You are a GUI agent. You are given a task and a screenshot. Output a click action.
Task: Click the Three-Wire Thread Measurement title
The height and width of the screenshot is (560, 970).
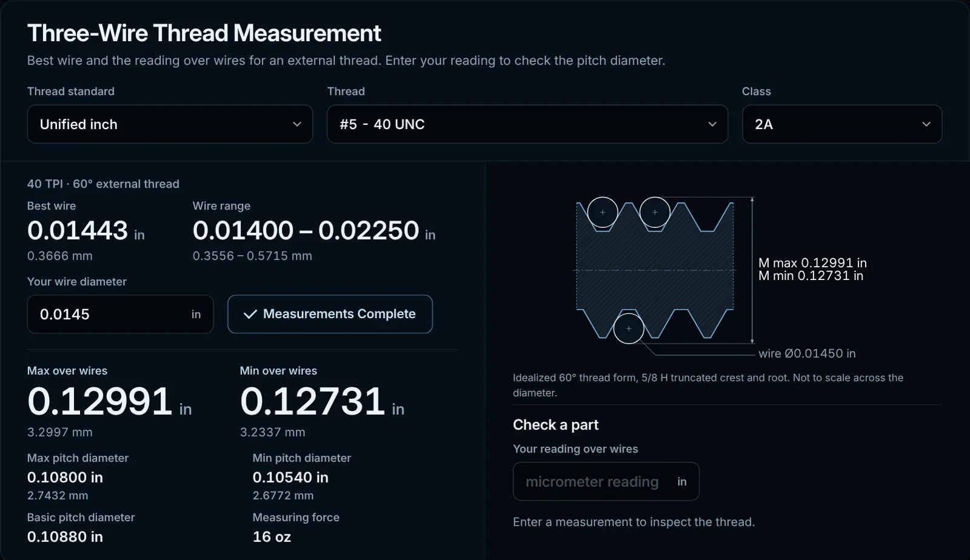coord(204,33)
